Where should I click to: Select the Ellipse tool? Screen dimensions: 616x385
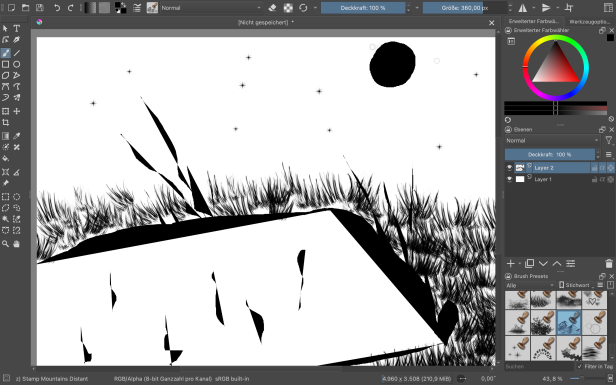[x=16, y=64]
